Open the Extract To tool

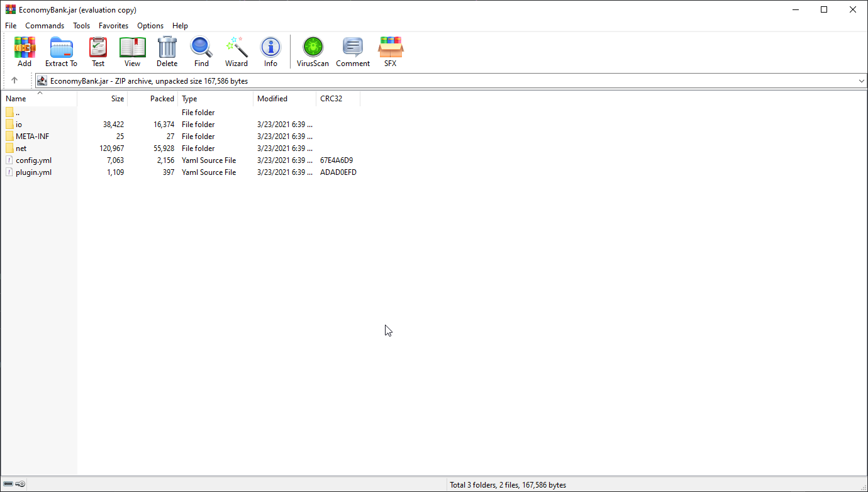tap(61, 52)
